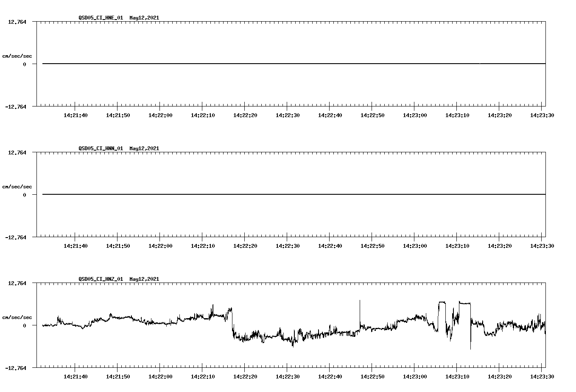Click the large spike near 14:22:47 on HNZ
The image size is (576, 392).
click(359, 306)
